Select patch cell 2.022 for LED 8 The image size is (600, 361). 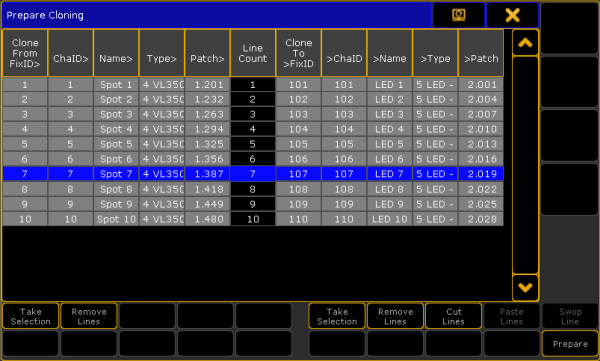481,189
